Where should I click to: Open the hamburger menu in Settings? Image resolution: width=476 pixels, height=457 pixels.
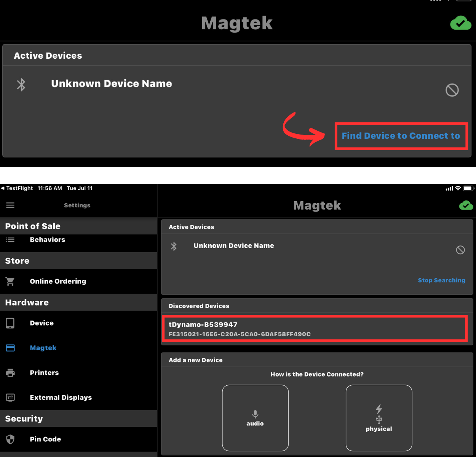coord(10,205)
